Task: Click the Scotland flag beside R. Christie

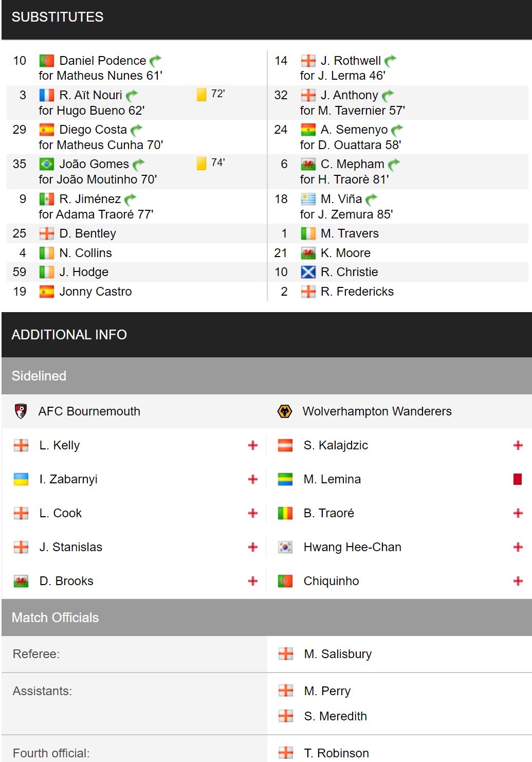Action: click(x=308, y=272)
